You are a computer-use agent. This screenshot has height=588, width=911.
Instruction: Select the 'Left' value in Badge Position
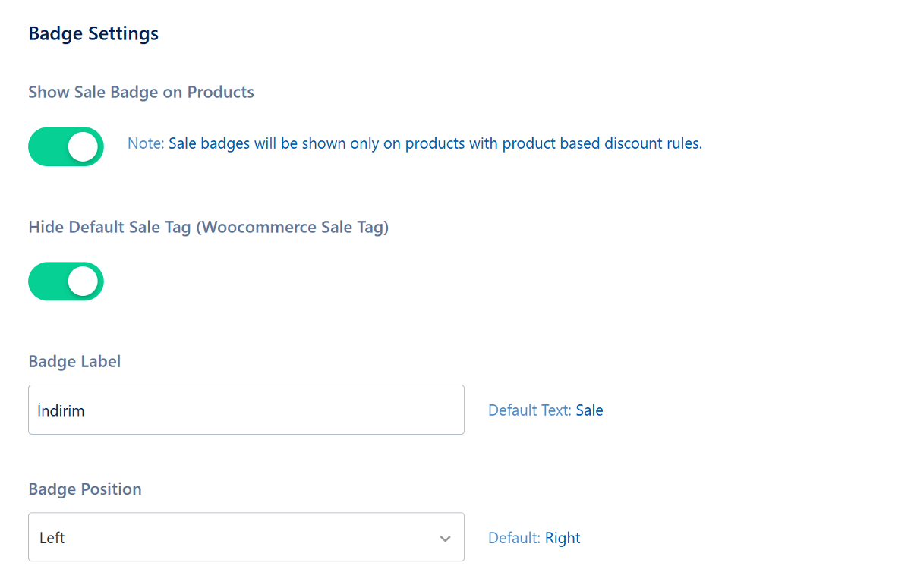[x=52, y=538]
